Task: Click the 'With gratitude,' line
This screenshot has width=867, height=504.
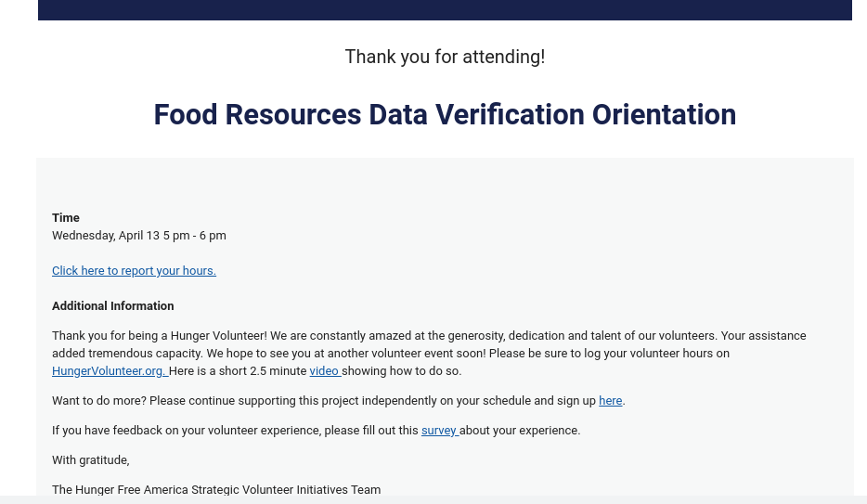Action: [91, 460]
